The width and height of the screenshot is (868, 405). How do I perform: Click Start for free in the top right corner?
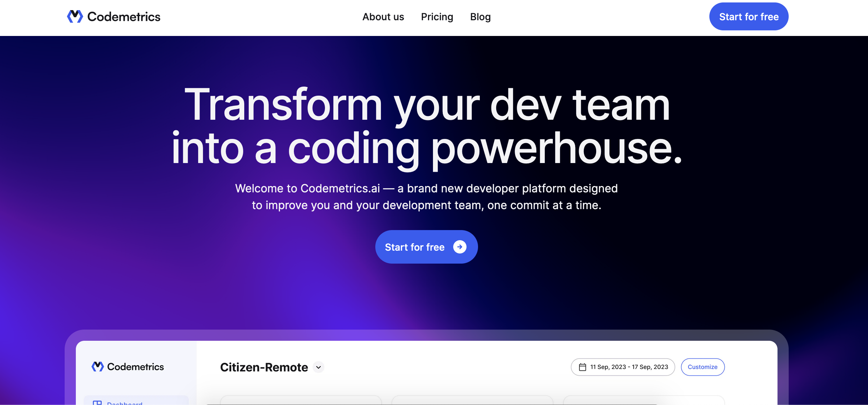(x=748, y=16)
